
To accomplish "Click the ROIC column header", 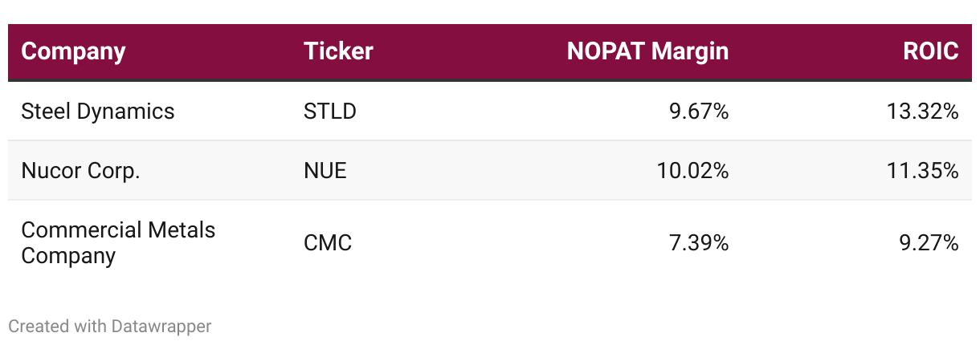I will click(x=930, y=51).
